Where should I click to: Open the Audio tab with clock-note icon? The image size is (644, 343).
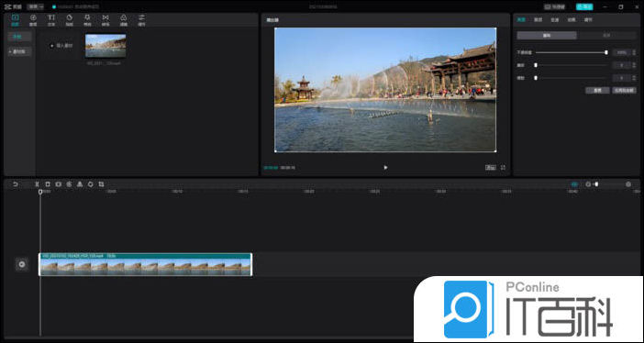(x=33, y=20)
